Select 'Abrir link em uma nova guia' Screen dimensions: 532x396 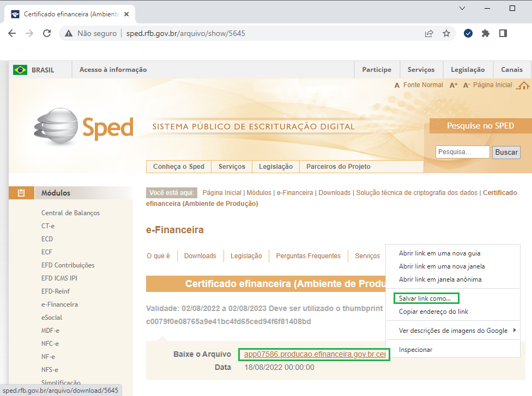coord(452,253)
